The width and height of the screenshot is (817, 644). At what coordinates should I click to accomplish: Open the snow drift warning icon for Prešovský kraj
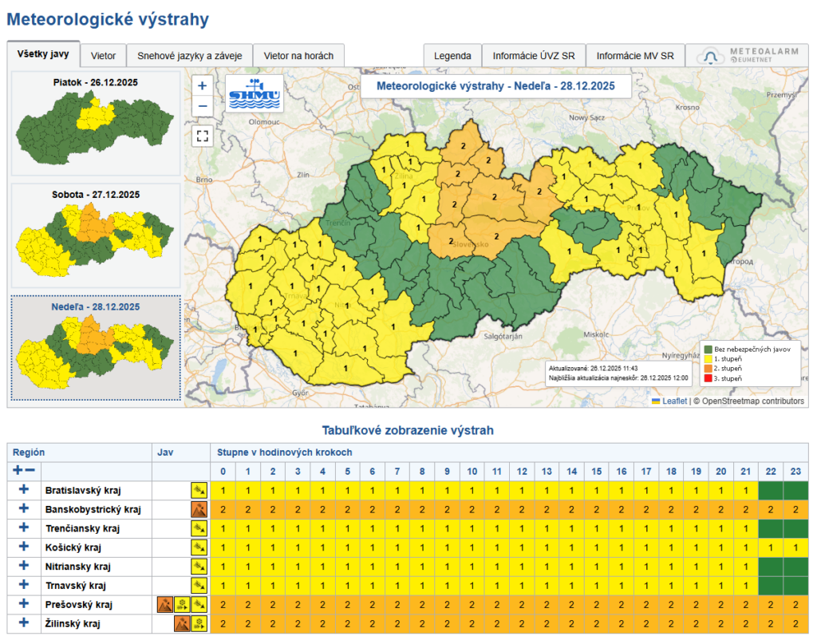click(x=180, y=604)
